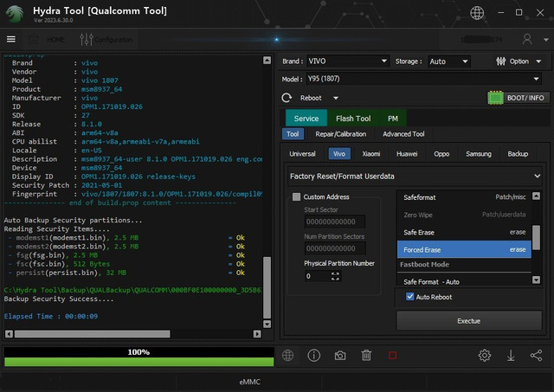
Task: Expand Factory Reset/Format Userdata dropdown
Action: [415, 177]
